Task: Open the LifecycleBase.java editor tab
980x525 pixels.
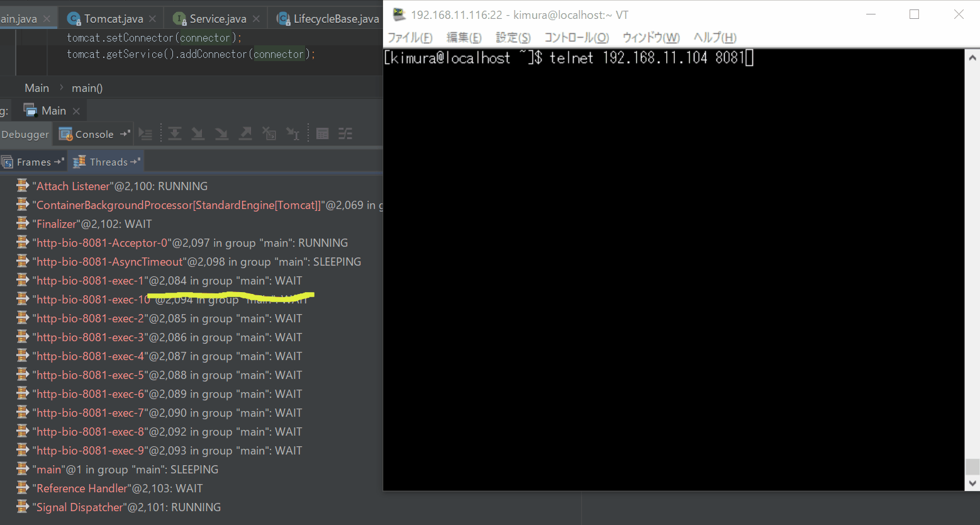Action: [x=335, y=19]
